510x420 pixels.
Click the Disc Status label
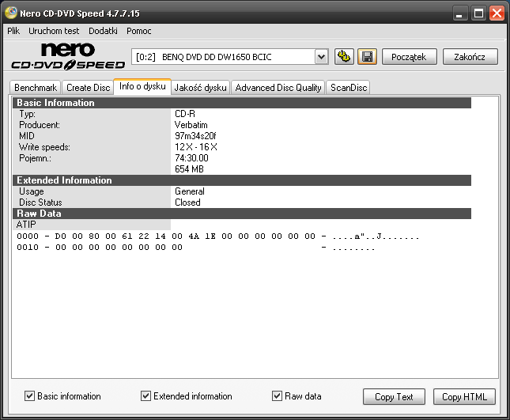click(x=40, y=202)
